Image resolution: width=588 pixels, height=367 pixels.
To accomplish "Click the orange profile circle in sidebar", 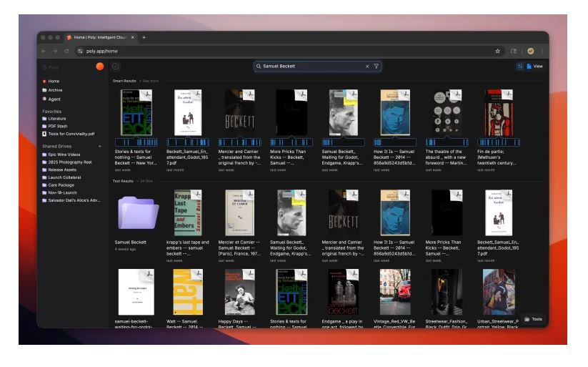I will 100,67.
